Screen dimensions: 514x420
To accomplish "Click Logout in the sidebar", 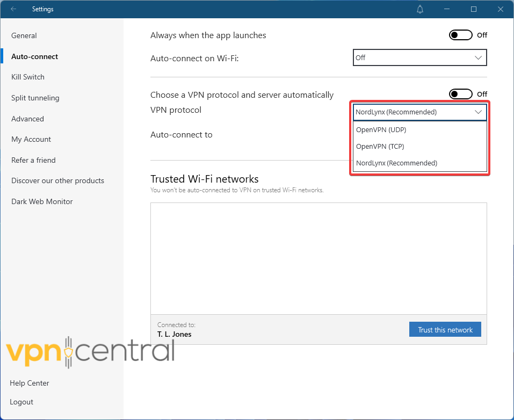I will [21, 402].
